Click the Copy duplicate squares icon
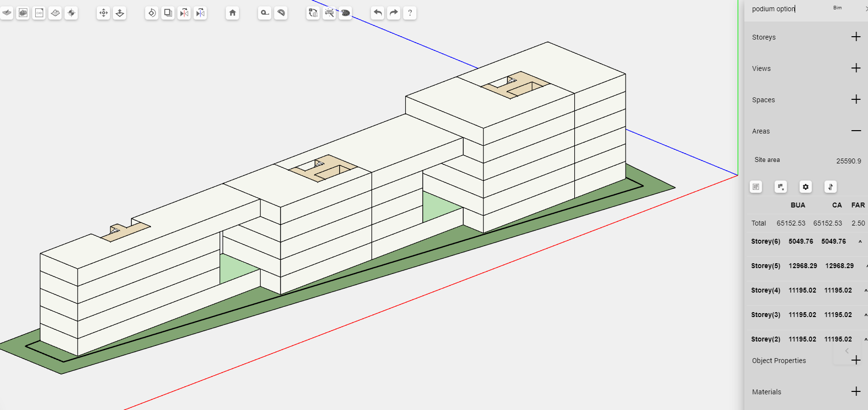Screen dimensions: 868x410 [x=168, y=13]
